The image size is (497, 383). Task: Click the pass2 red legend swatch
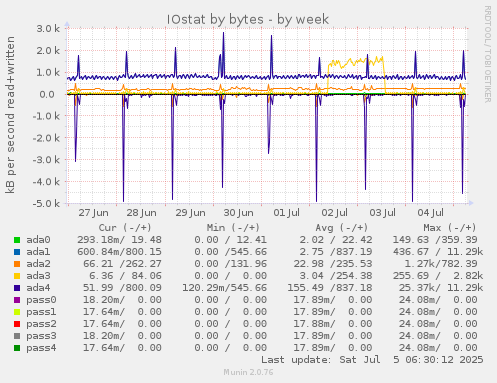point(17,324)
